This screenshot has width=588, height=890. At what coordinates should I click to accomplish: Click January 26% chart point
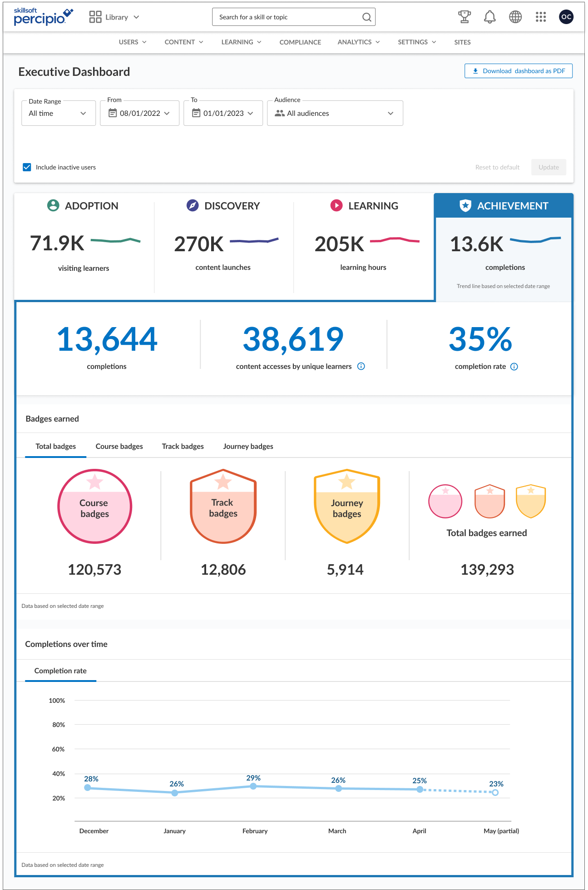point(175,793)
